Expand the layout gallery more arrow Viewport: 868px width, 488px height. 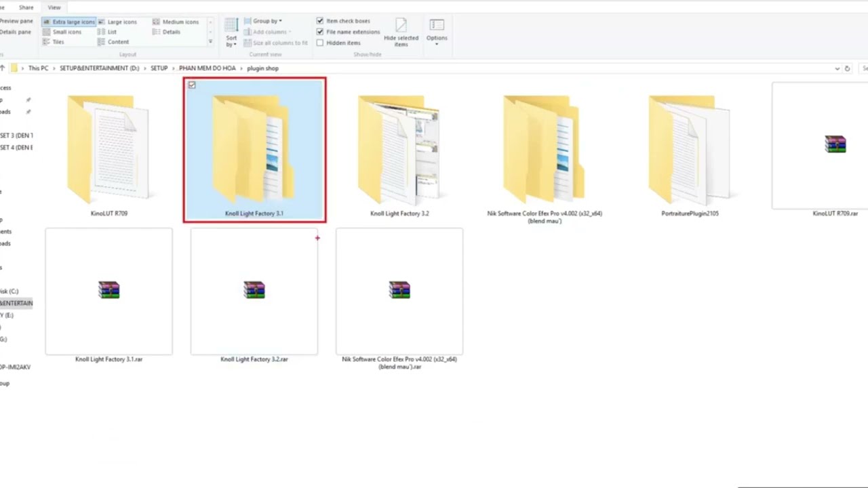click(210, 41)
